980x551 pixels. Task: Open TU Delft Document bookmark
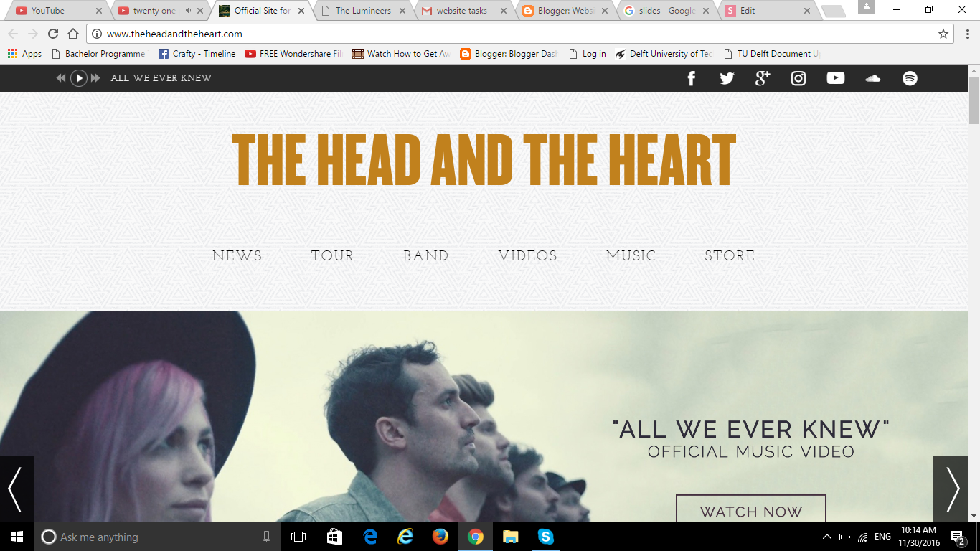(771, 54)
